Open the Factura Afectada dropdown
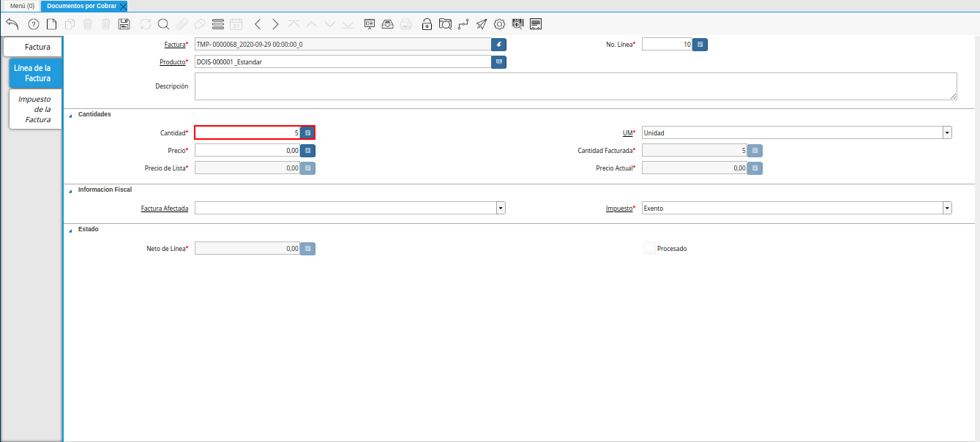This screenshot has width=980, height=442. tap(501, 208)
